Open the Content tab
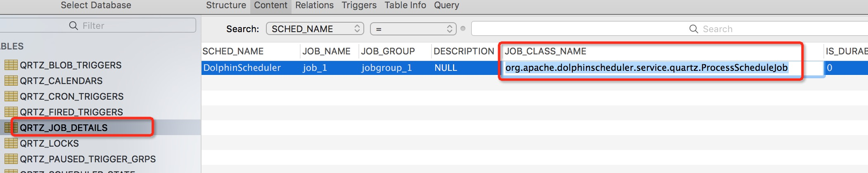868x173 pixels. click(270, 5)
